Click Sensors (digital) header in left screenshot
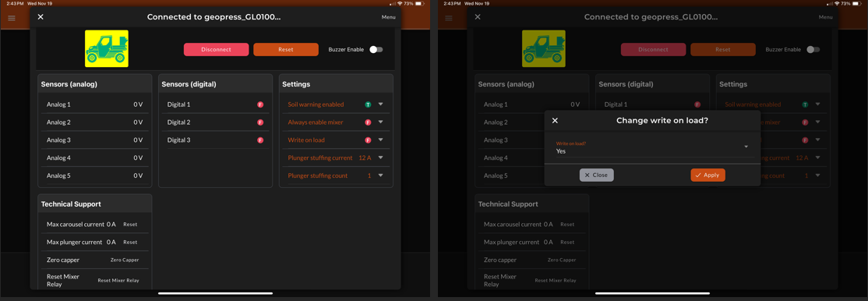The height and width of the screenshot is (301, 868). (x=189, y=84)
